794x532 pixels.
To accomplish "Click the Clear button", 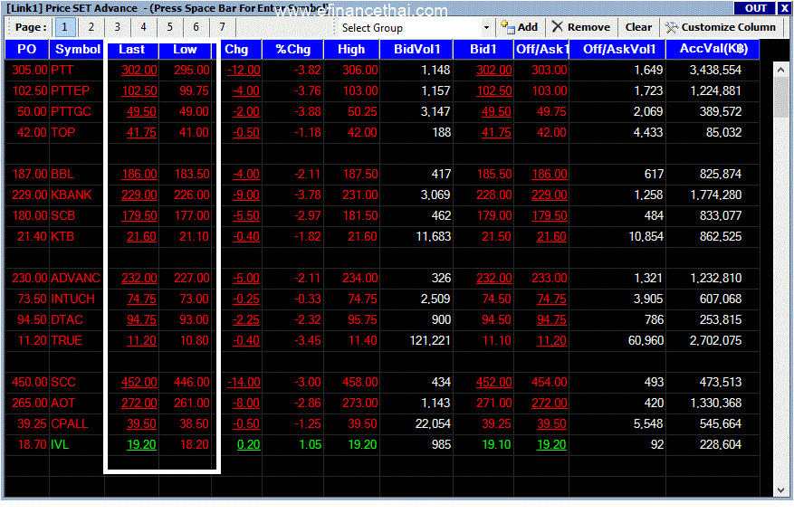I will [x=638, y=27].
